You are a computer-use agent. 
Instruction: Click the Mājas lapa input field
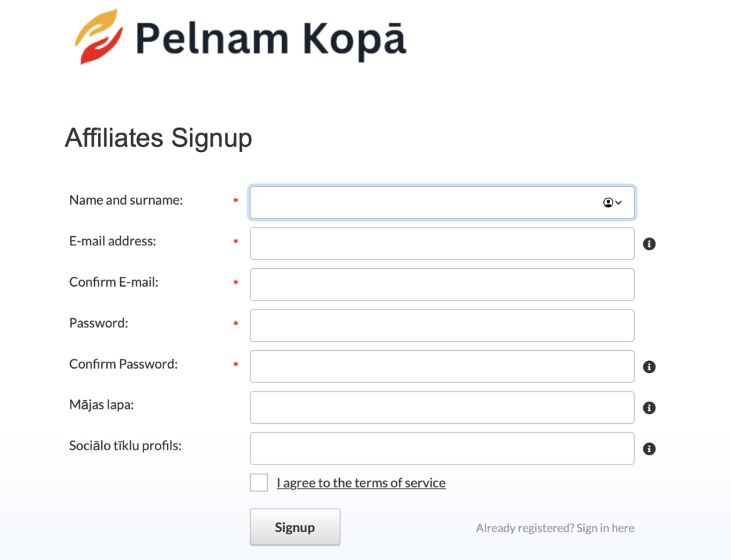coord(442,407)
